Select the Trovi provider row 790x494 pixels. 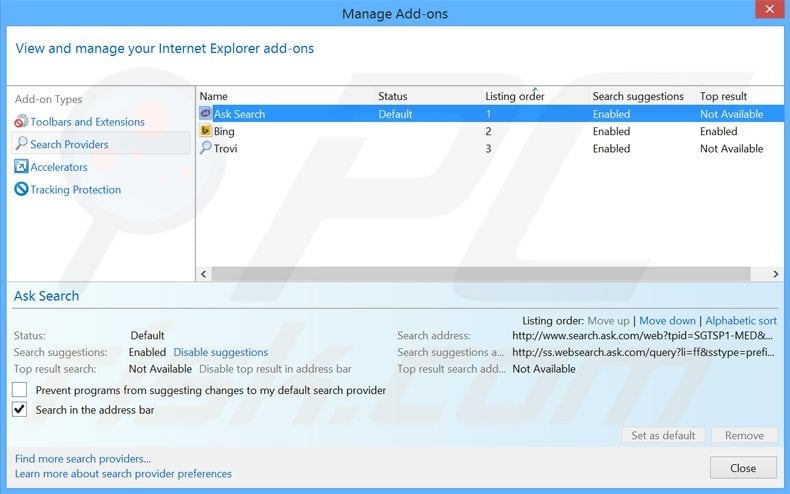coord(490,148)
